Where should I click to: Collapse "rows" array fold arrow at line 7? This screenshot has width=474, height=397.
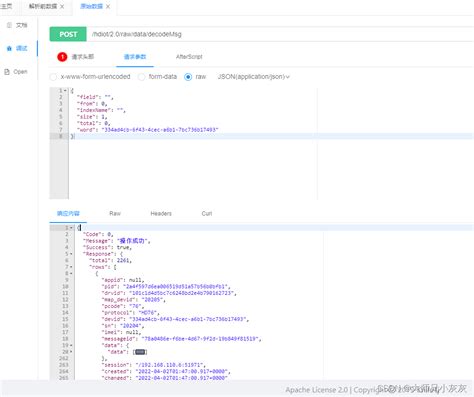click(x=71, y=267)
